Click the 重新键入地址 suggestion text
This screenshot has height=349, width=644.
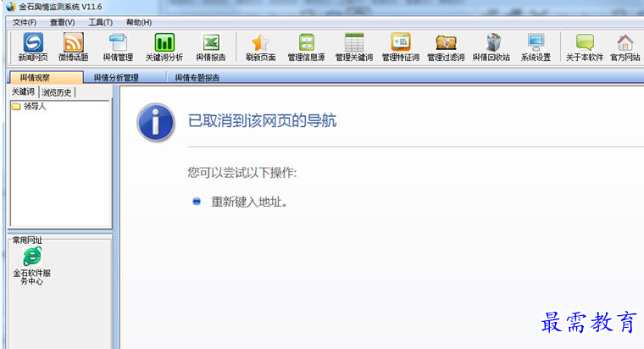(x=249, y=202)
